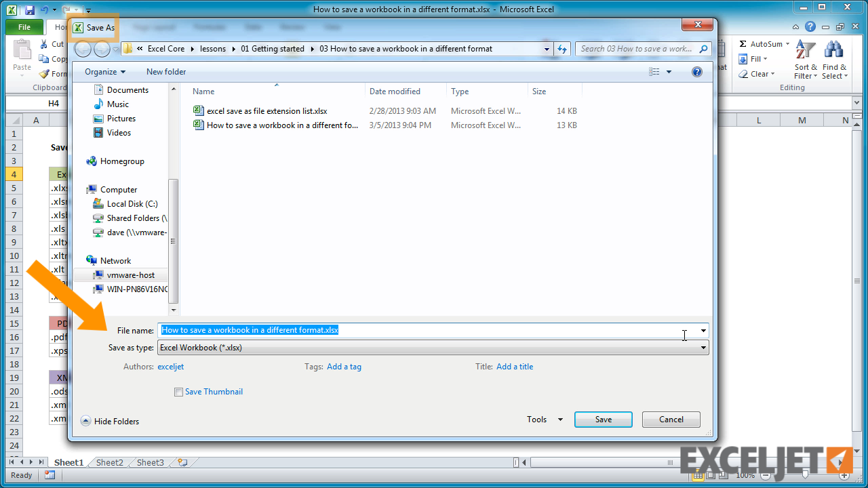Image resolution: width=868 pixels, height=488 pixels.
Task: Click the lessons segment in address path
Action: click(213, 49)
